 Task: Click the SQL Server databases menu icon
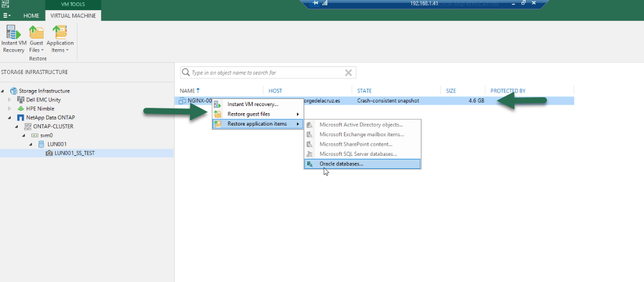click(310, 154)
